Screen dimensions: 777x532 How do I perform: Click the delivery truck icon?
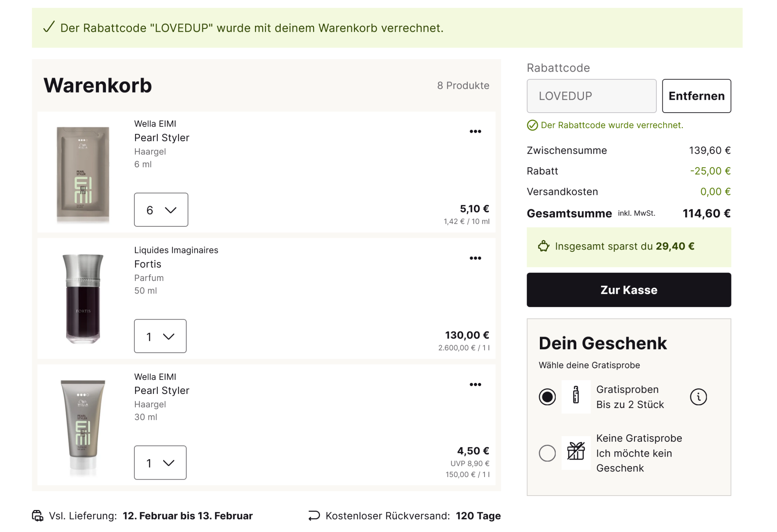[x=38, y=516]
